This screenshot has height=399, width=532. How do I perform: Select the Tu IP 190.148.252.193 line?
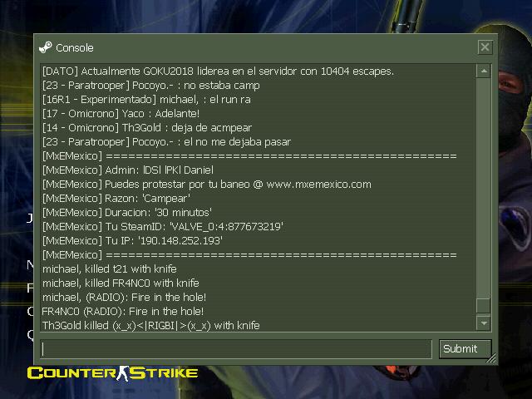click(x=132, y=241)
